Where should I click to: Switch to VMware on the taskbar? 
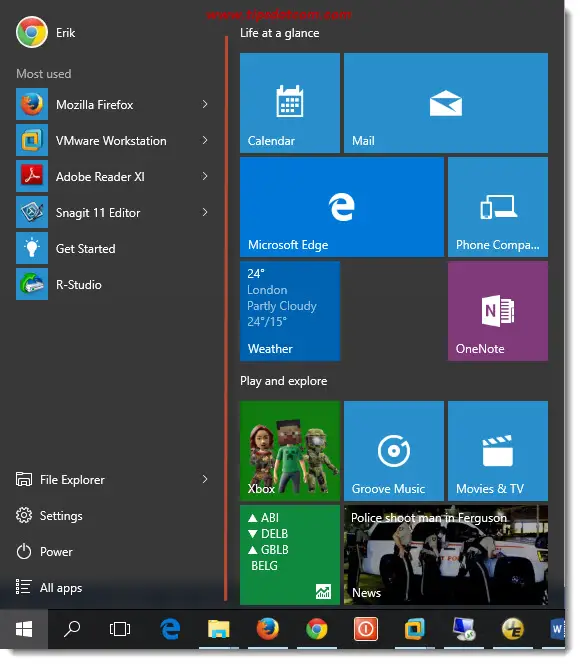[414, 629]
